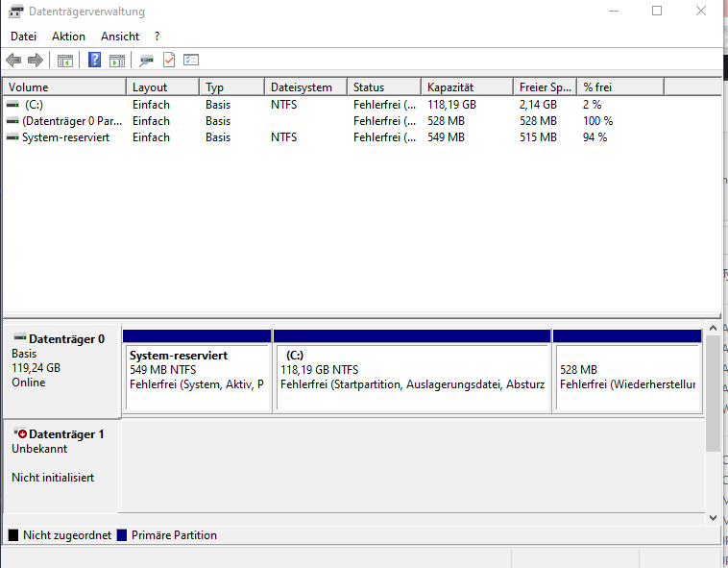The height and width of the screenshot is (568, 728).
Task: Click the Back arrow toolbar icon
Action: point(13,60)
